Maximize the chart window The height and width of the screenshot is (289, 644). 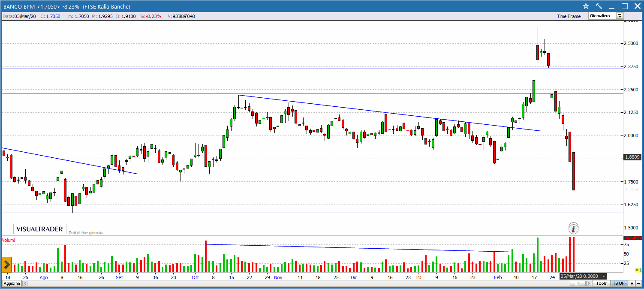pos(625,6)
